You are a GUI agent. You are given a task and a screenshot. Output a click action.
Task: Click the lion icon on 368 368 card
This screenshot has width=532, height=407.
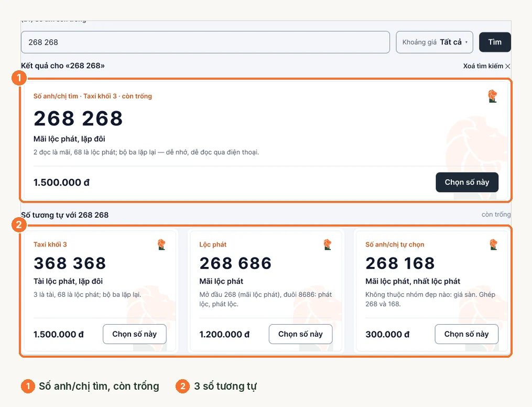[161, 244]
